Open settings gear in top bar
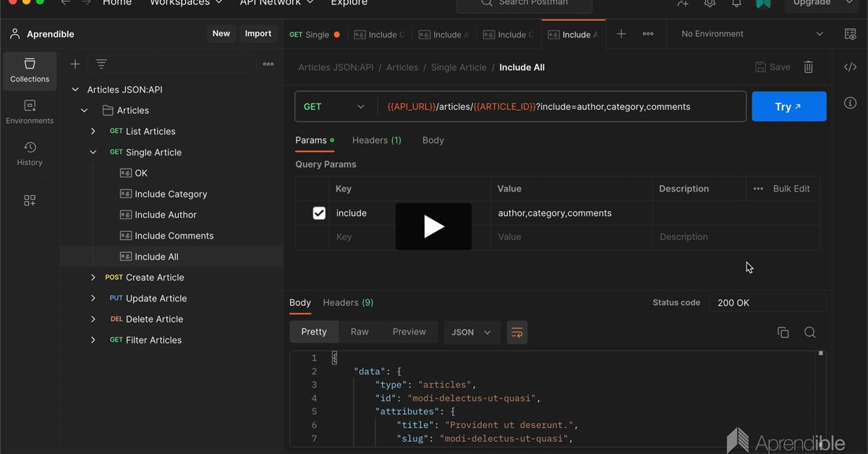868x454 pixels. coord(710,4)
